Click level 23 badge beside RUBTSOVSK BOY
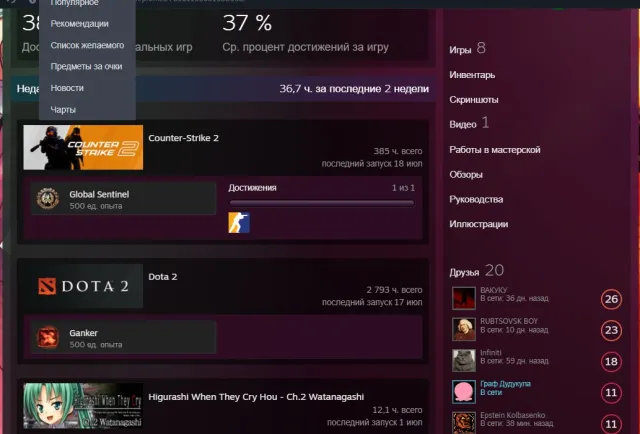Viewport: 640px width, 434px height. tap(611, 330)
